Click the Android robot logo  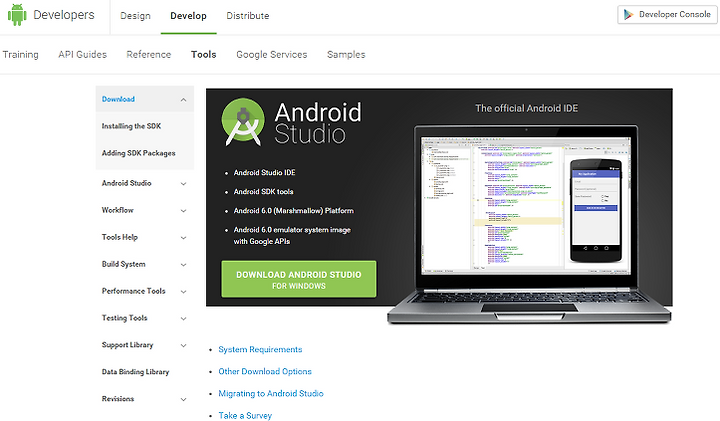pos(17,15)
